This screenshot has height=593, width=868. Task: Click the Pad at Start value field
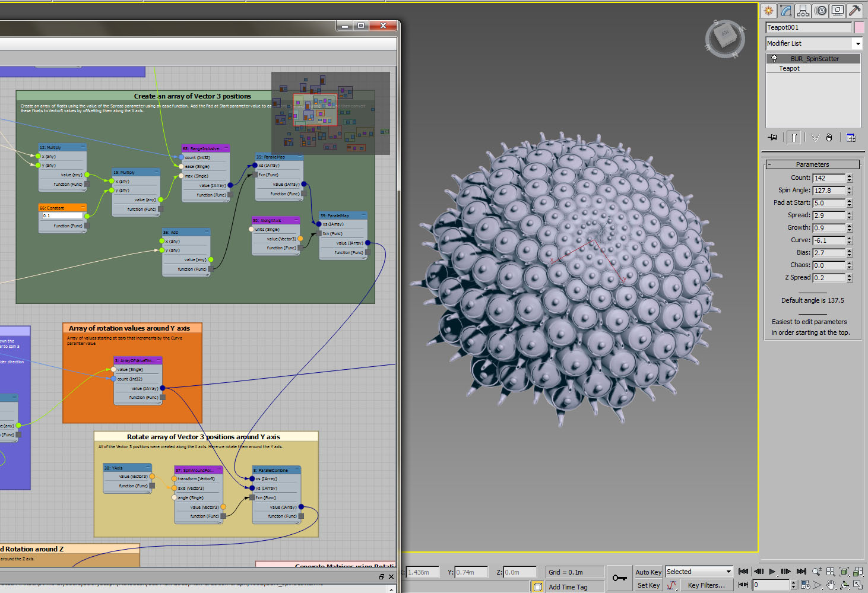click(x=829, y=203)
